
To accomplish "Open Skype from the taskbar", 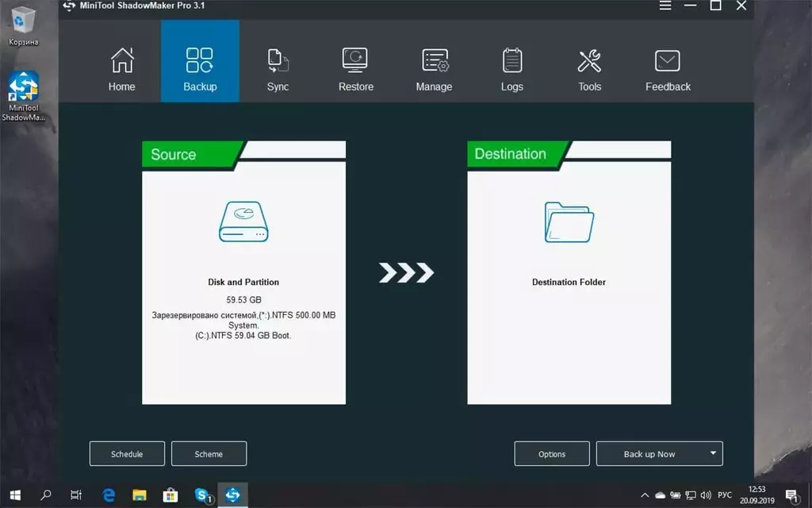I will [x=202, y=495].
